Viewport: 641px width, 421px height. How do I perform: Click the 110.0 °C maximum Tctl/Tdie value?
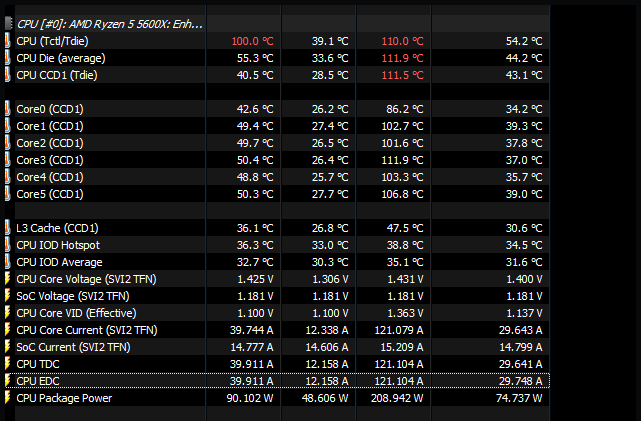(402, 41)
